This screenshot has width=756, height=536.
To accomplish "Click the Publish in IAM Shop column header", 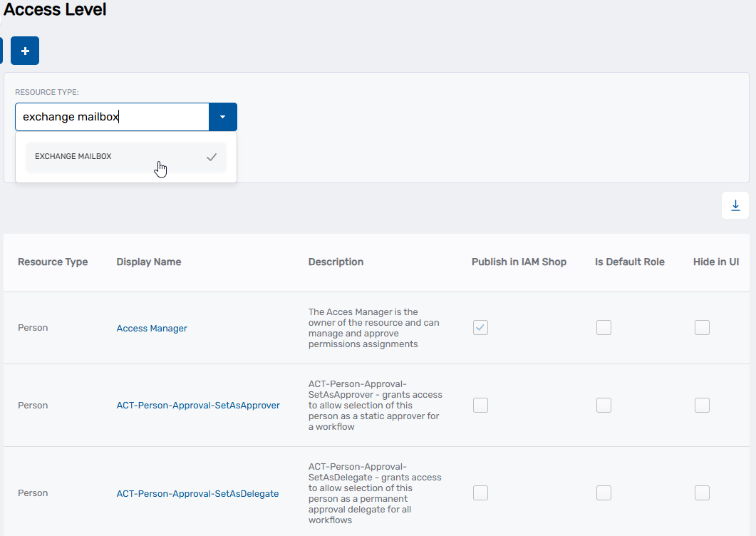I will point(518,262).
